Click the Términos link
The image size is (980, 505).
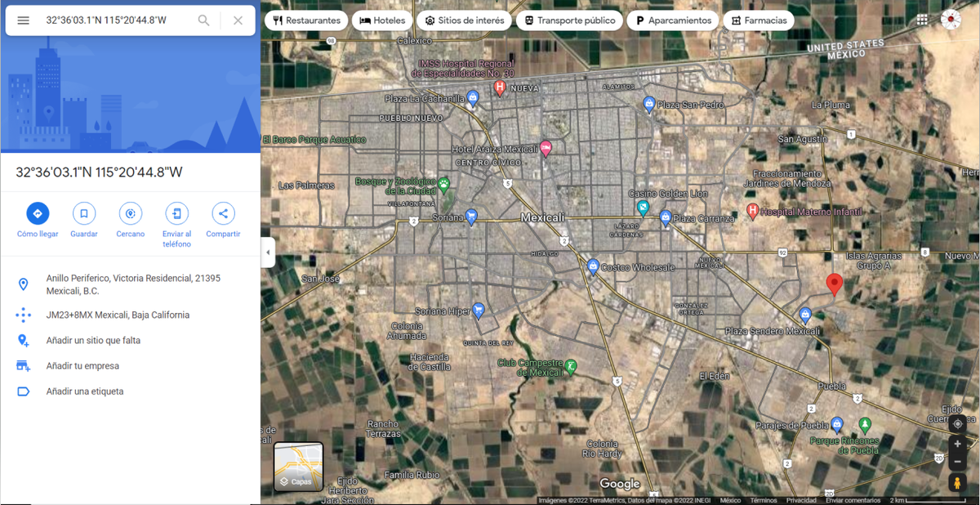coord(764,500)
